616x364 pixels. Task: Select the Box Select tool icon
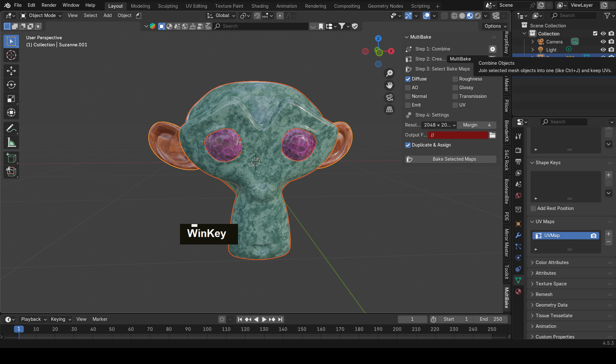pyautogui.click(x=11, y=42)
